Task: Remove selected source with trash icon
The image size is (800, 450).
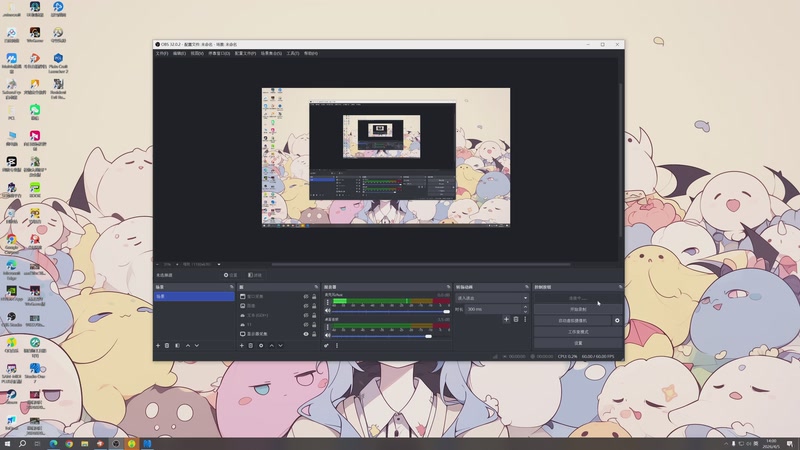Action: coord(251,345)
